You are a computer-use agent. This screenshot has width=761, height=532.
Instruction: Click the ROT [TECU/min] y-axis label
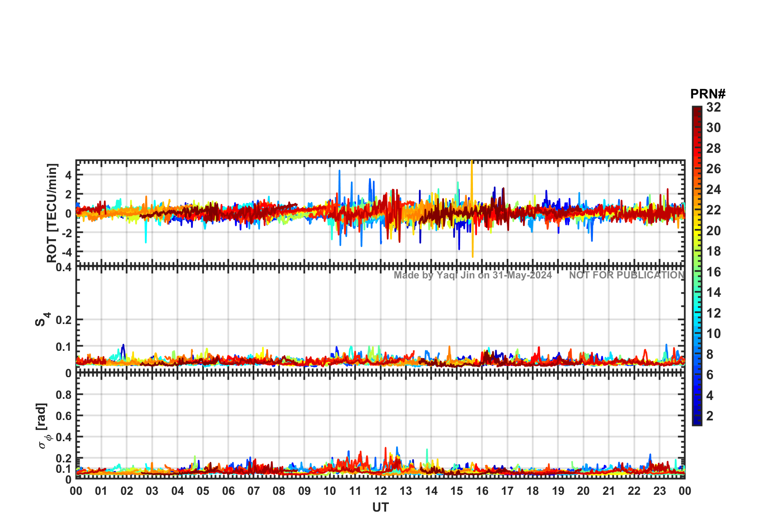[52, 213]
